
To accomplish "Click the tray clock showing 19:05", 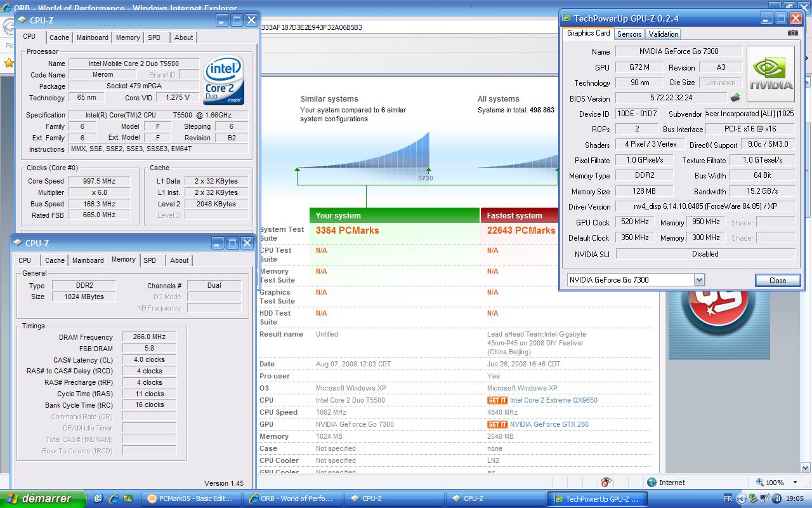I will [795, 498].
